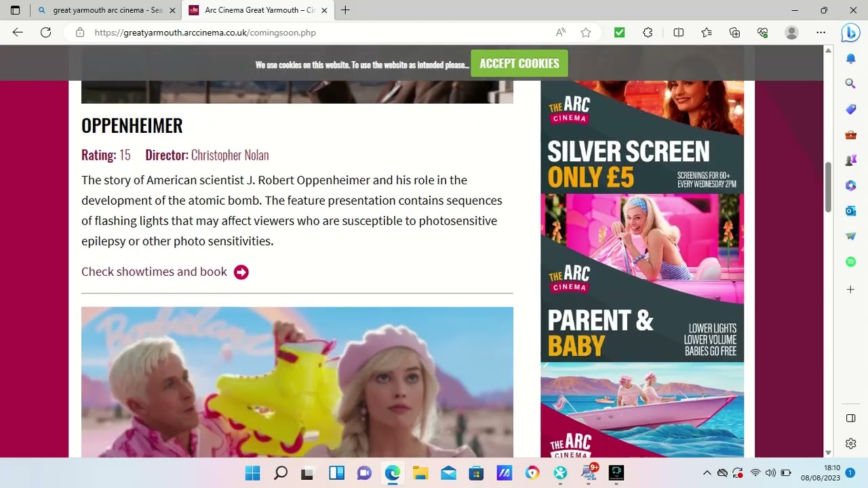
Task: Open read aloud icon in address bar
Action: [x=561, y=33]
